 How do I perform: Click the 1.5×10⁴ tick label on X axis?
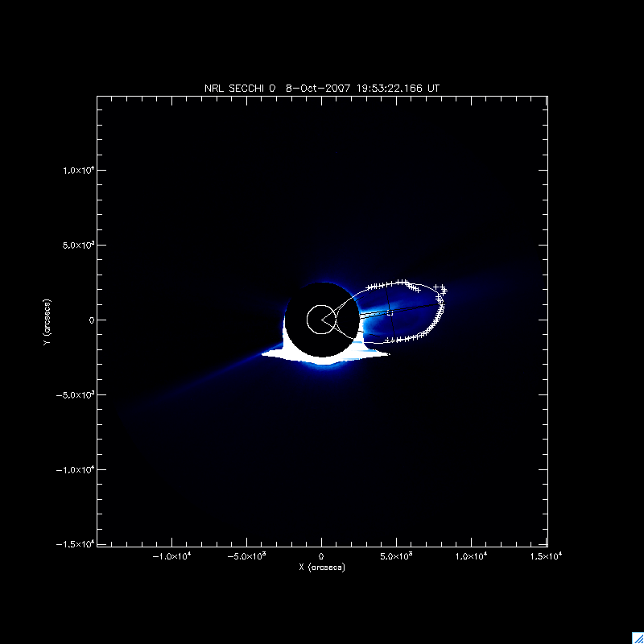coord(546,556)
